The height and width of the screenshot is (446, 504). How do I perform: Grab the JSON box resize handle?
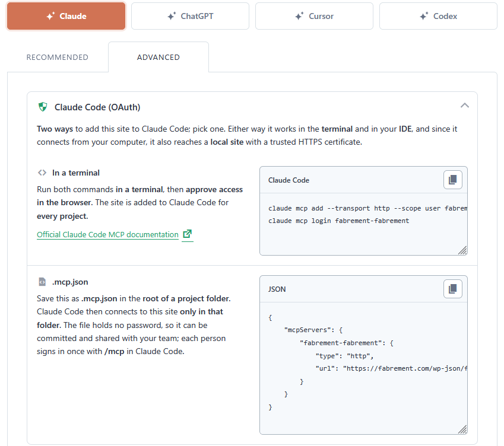[x=462, y=429]
